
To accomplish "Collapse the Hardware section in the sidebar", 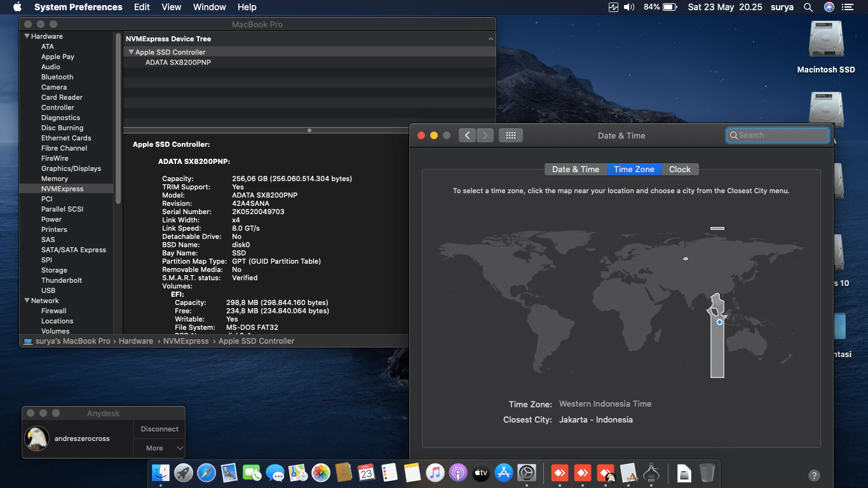I will coord(27,36).
